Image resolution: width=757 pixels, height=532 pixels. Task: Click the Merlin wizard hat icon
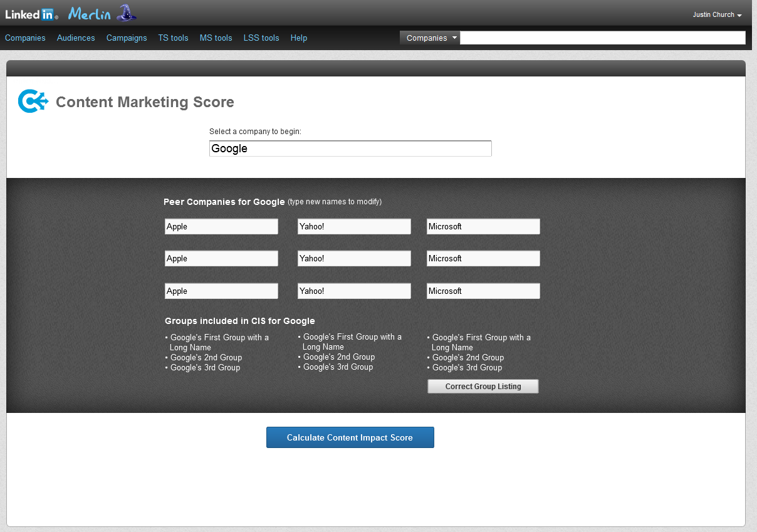(127, 13)
